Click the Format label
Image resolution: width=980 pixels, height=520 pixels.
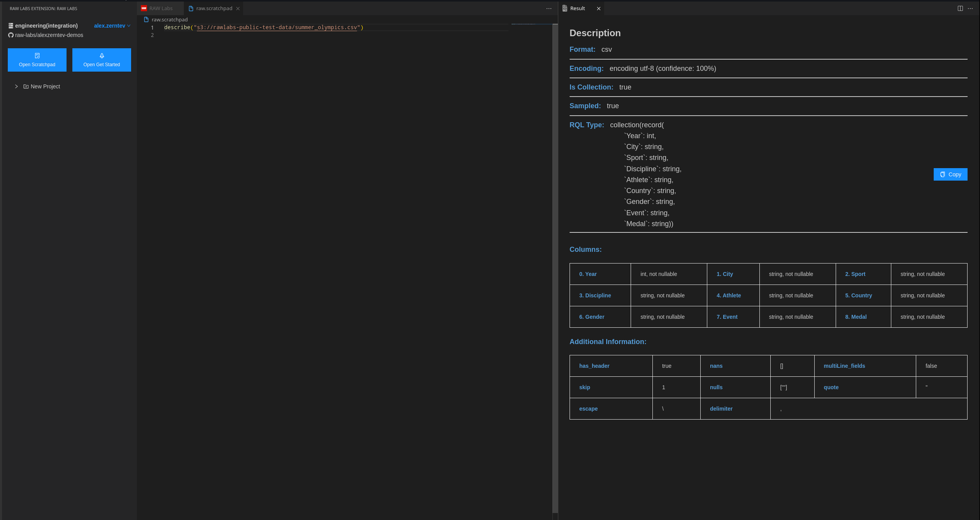point(582,49)
